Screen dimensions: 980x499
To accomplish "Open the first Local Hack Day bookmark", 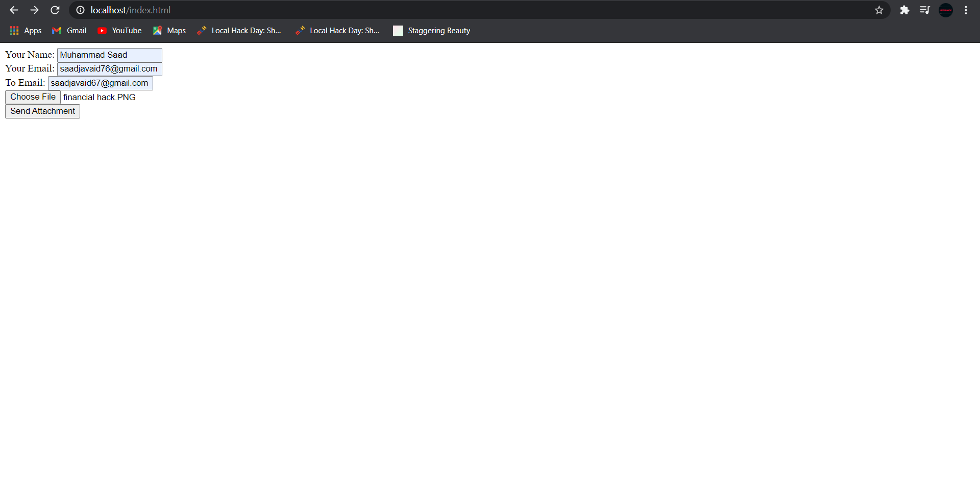I will pos(239,31).
